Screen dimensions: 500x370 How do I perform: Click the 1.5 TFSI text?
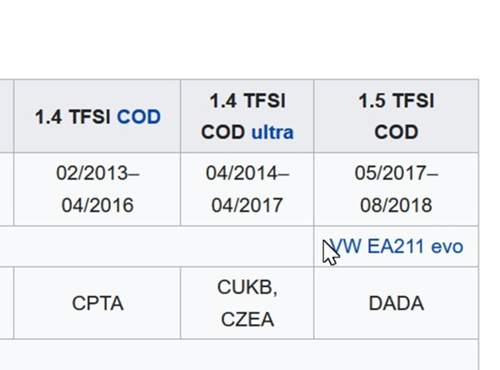[396, 101]
